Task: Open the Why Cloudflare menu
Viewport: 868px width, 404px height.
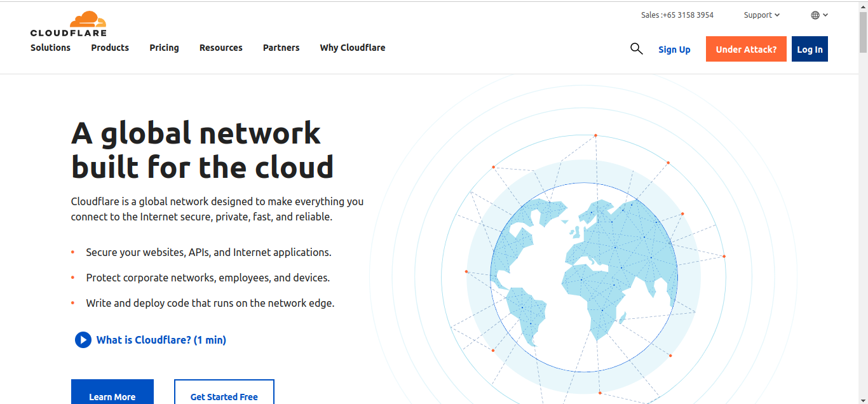Action: (353, 48)
